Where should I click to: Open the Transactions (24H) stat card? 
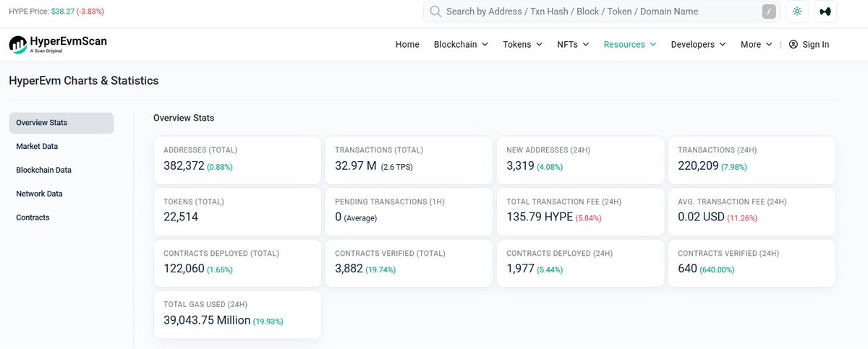(x=752, y=160)
